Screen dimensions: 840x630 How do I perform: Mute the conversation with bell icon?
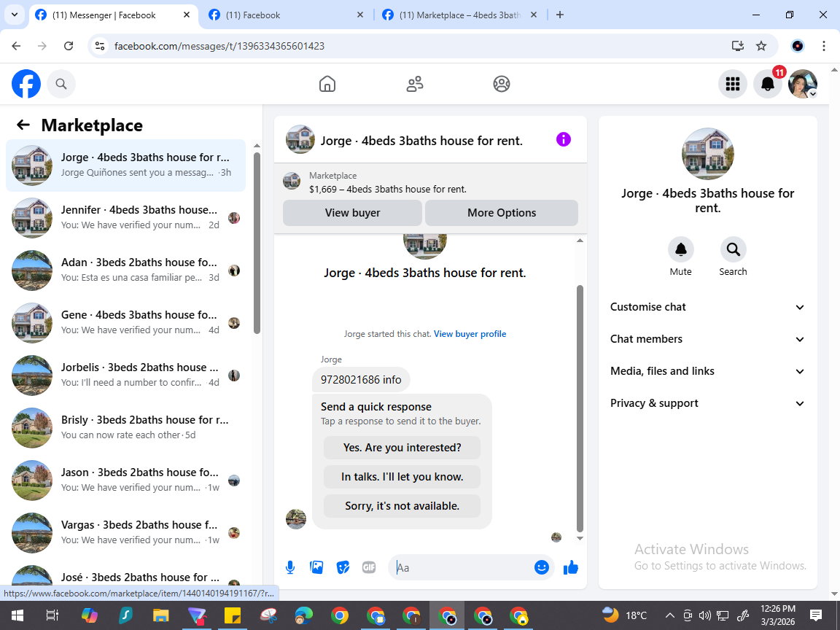pos(681,249)
